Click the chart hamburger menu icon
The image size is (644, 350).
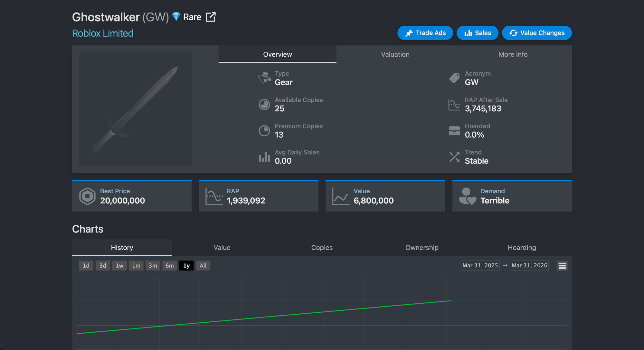562,266
